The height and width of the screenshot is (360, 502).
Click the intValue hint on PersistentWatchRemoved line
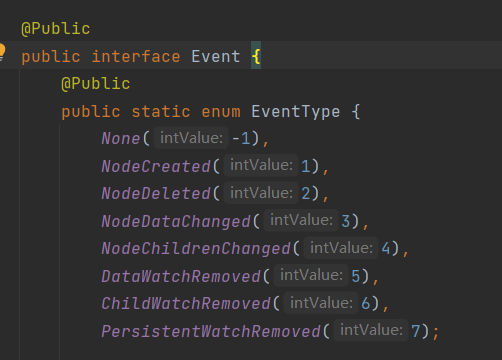371,330
